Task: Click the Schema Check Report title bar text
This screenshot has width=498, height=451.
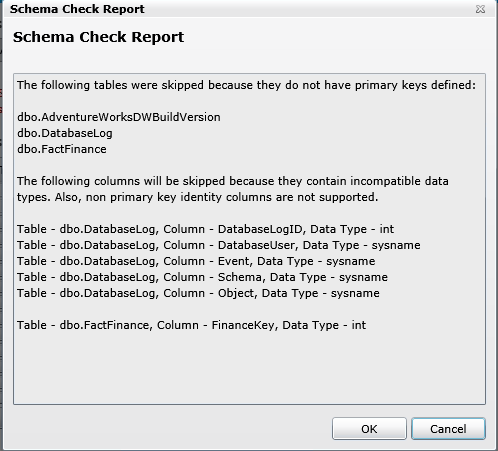Action: coord(77,9)
